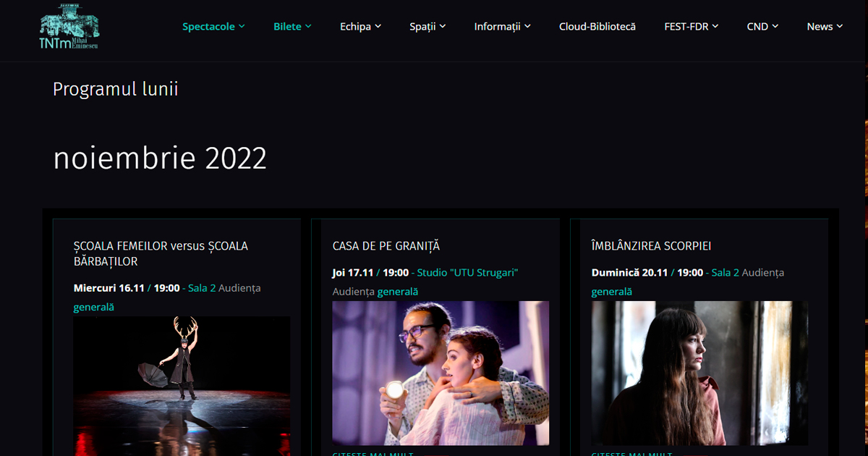Expand the Spectacole dropdown menu
This screenshot has height=456, width=868.
(x=213, y=27)
